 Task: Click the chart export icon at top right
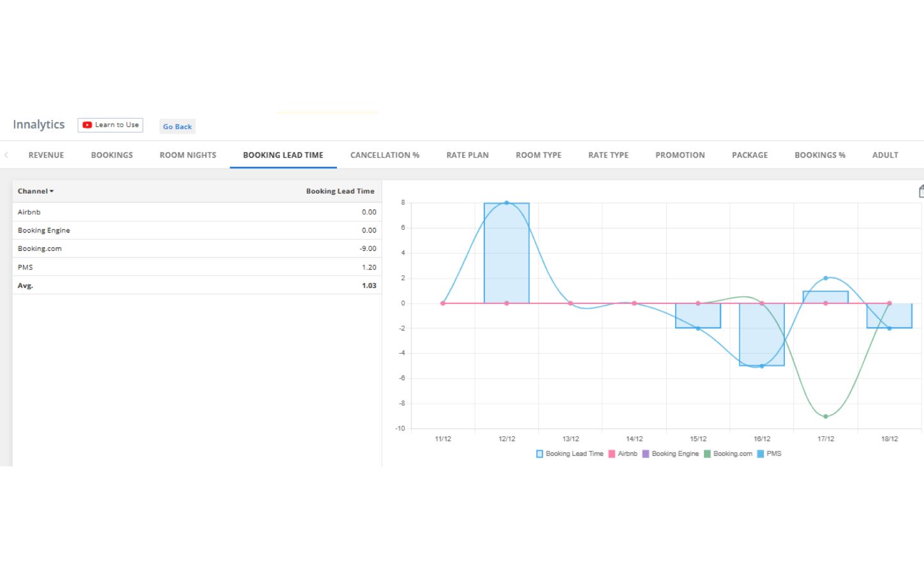[x=921, y=192]
